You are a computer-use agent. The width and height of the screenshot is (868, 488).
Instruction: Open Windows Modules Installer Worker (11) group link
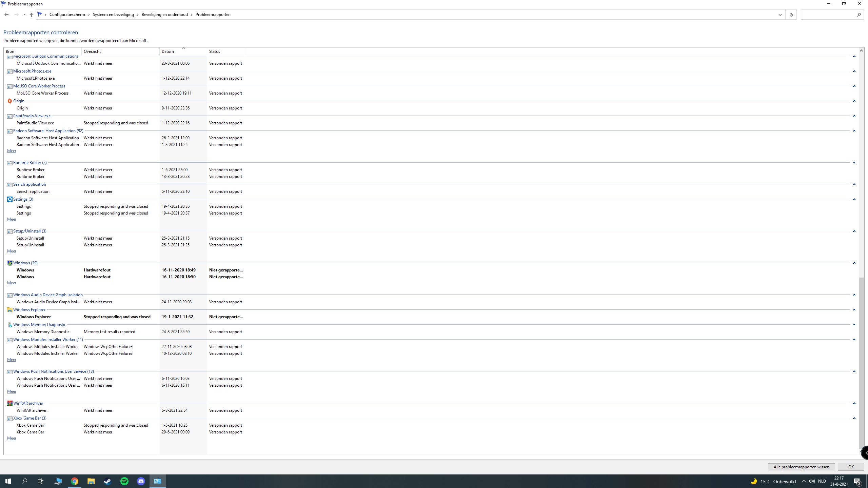[x=48, y=340]
